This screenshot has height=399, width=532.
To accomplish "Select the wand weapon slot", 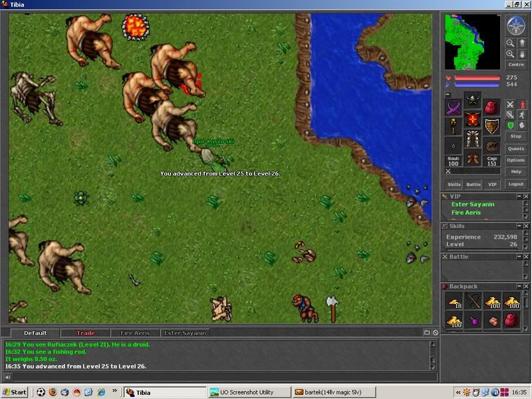I will tap(454, 126).
